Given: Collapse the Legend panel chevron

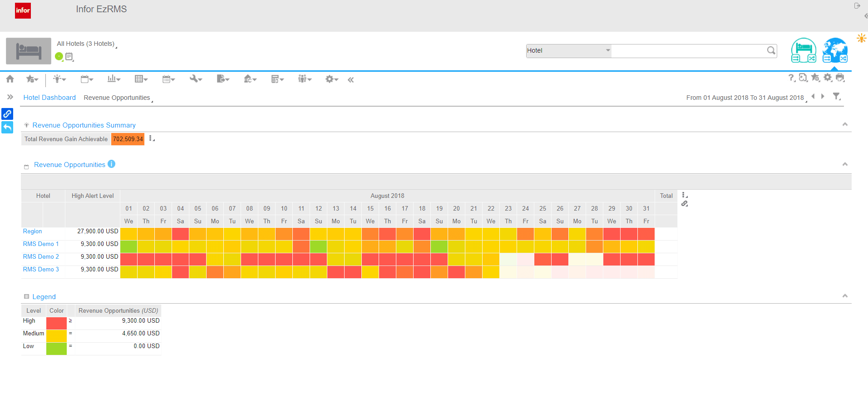Looking at the screenshot, I should (845, 295).
